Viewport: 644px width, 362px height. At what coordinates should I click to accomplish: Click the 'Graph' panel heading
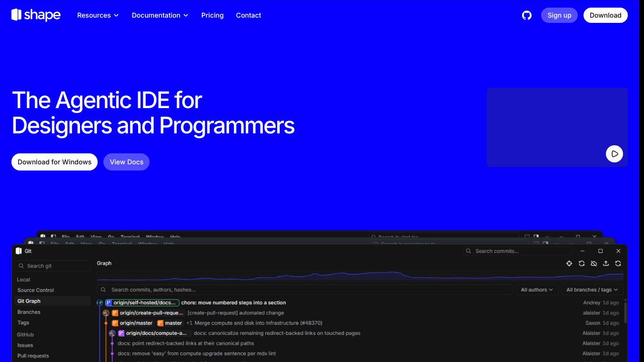104,263
